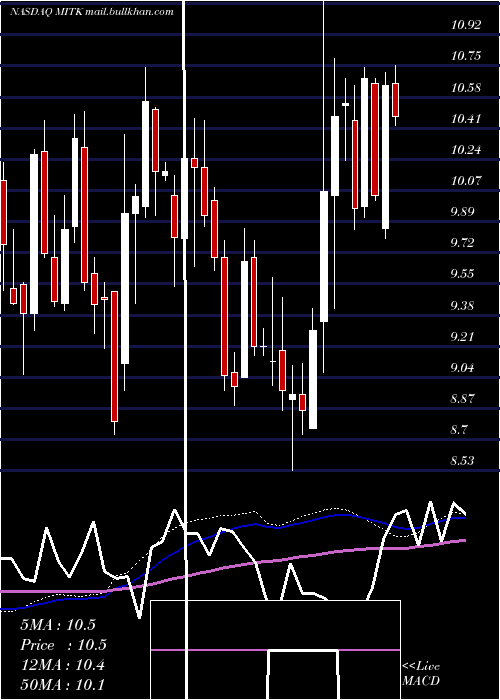Click the last red candlestick on the right

[395, 100]
